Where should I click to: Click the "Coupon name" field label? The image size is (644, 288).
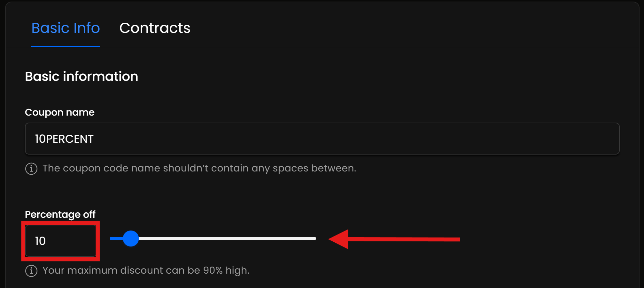[60, 112]
